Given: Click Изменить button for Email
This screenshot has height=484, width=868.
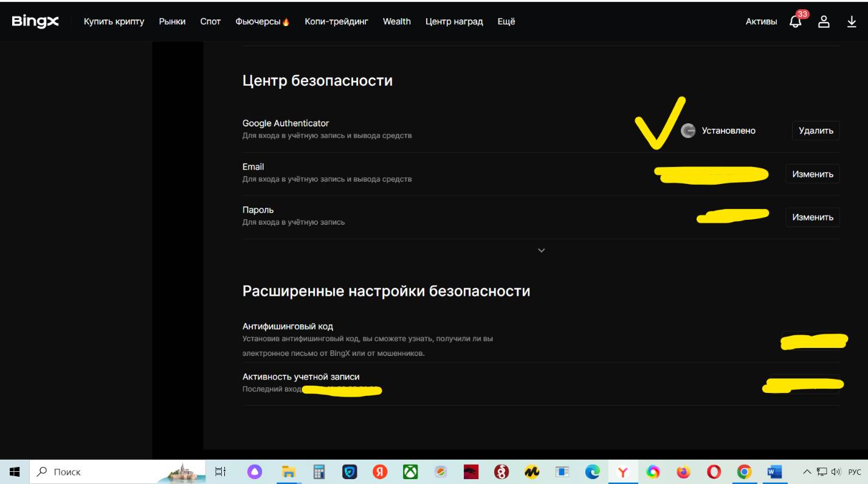Looking at the screenshot, I should [812, 174].
